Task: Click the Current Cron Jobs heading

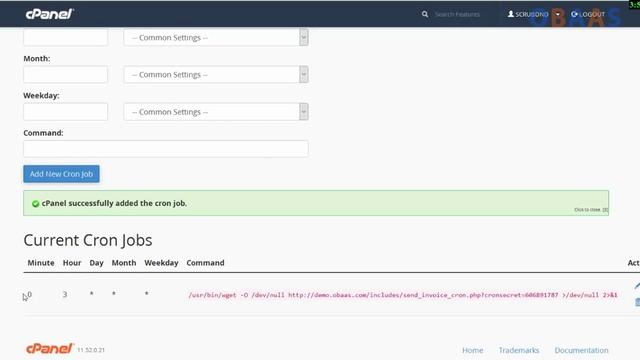Action: [88, 240]
